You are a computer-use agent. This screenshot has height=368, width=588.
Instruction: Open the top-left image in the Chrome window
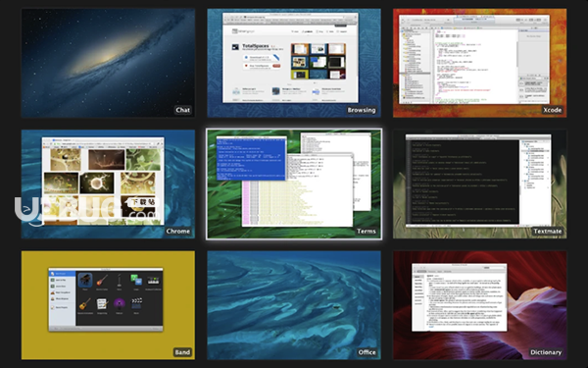pyautogui.click(x=66, y=160)
